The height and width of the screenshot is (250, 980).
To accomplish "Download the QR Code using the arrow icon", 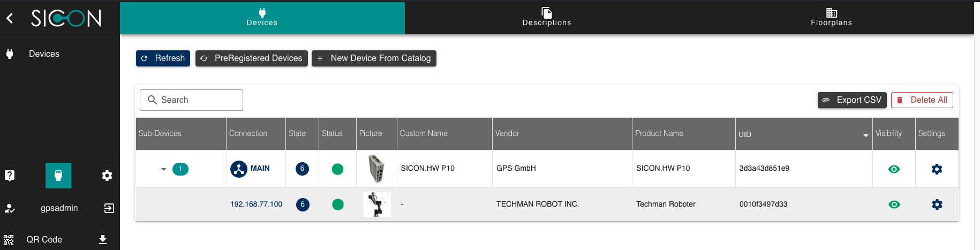I will pos(103,239).
